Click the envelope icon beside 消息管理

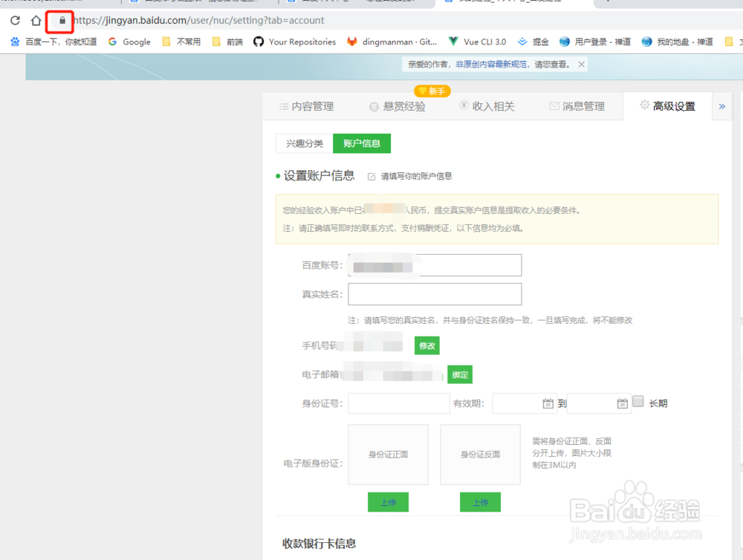click(x=553, y=106)
